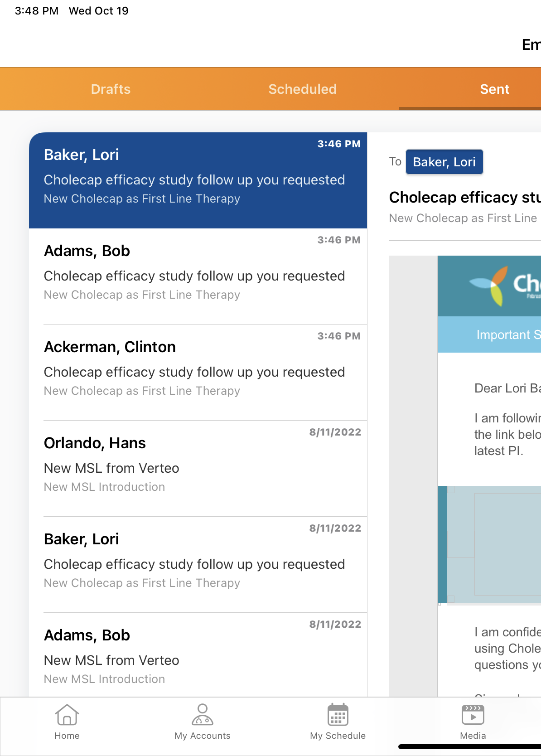Open My Accounts person icon

[x=203, y=716]
